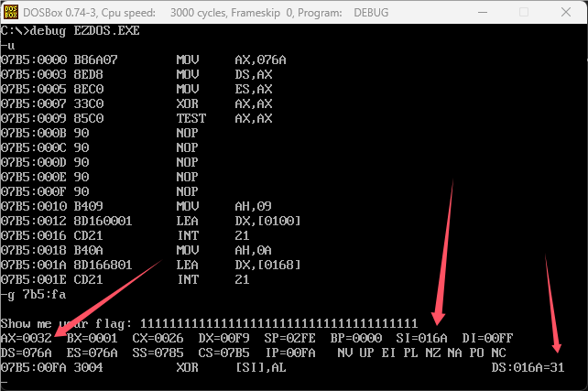
Task: Click the NOP at address 07B5:000C
Action: [x=187, y=147]
